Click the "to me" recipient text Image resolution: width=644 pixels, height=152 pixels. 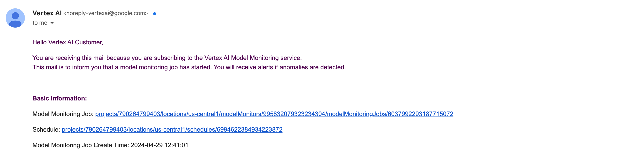[40, 23]
